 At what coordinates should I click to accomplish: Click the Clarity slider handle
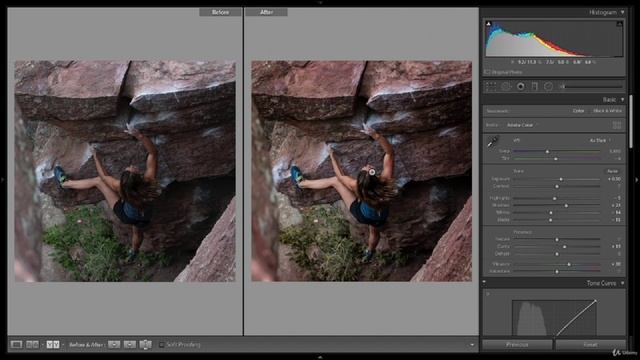(x=564, y=247)
